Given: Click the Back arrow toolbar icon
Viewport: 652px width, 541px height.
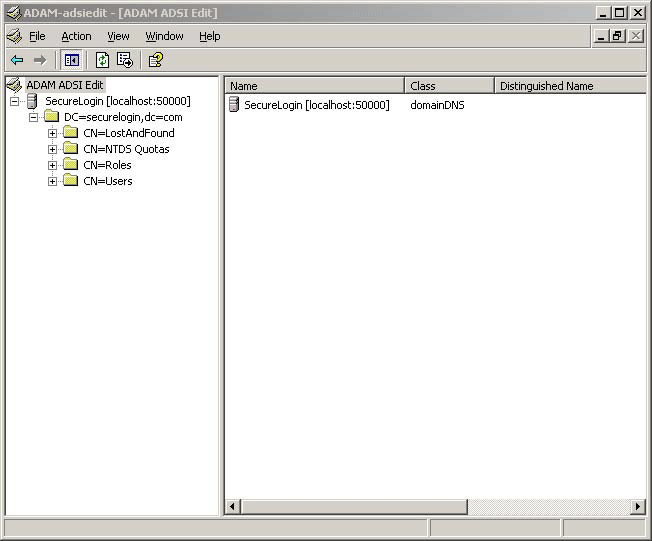Looking at the screenshot, I should [x=17, y=60].
